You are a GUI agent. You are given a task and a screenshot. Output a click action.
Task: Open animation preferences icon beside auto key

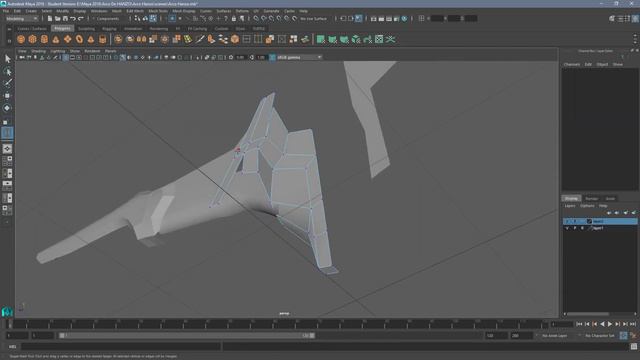tap(633, 336)
